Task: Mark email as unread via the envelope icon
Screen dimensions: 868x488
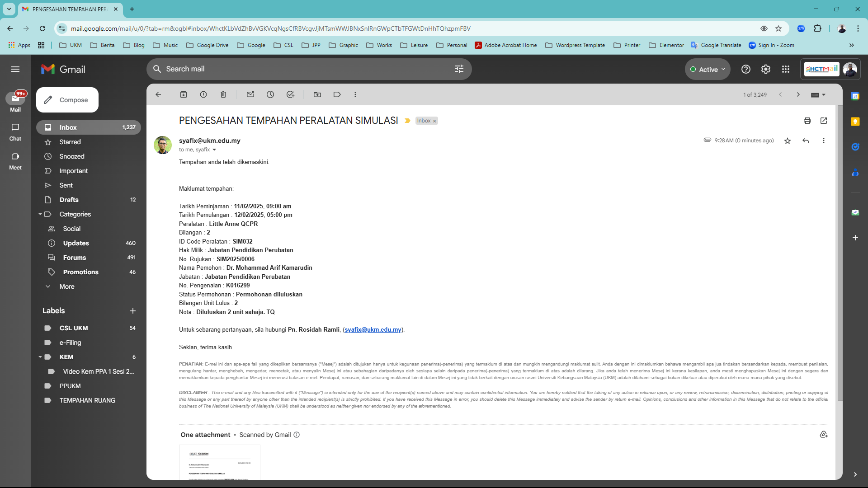Action: point(250,94)
